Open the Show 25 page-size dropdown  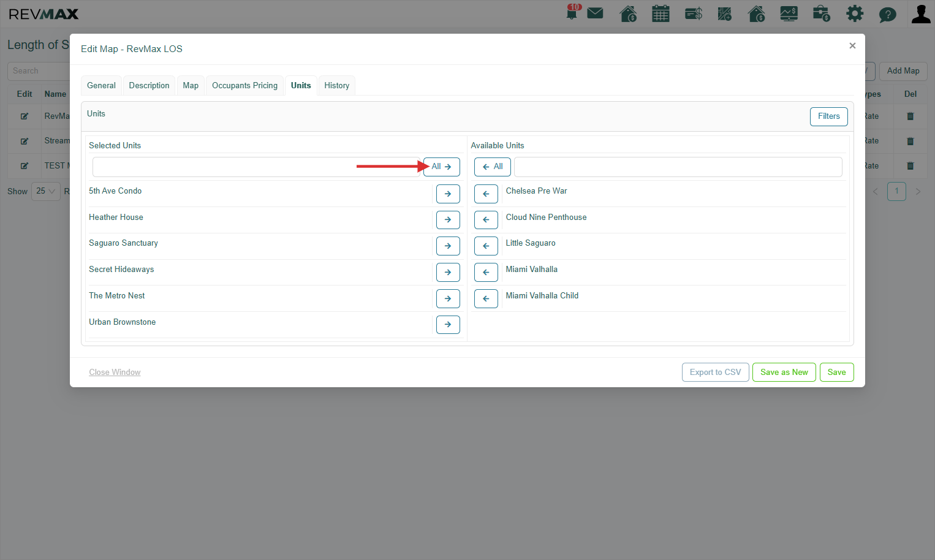pos(46,191)
